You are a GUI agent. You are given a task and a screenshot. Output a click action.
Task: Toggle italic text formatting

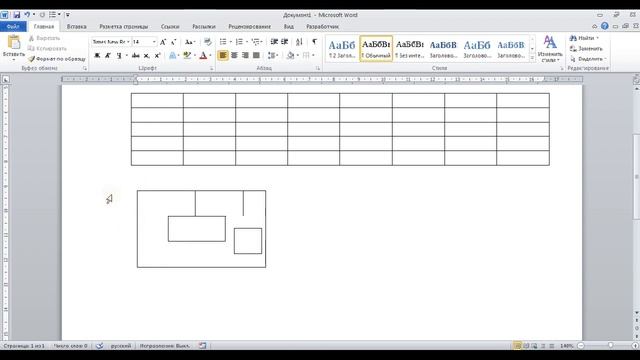(108, 56)
